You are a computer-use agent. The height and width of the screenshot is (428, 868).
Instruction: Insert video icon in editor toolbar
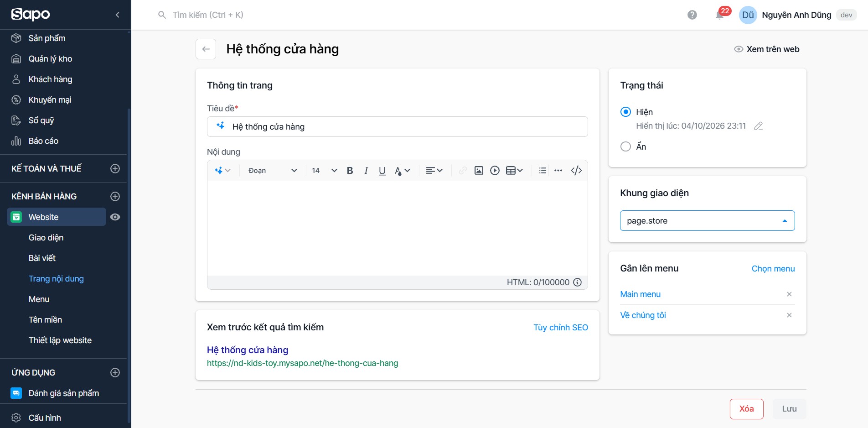point(495,171)
